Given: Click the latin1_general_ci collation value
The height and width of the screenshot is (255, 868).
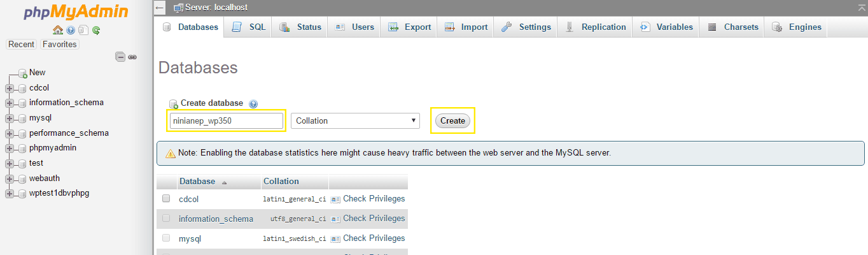Looking at the screenshot, I should pos(295,199).
